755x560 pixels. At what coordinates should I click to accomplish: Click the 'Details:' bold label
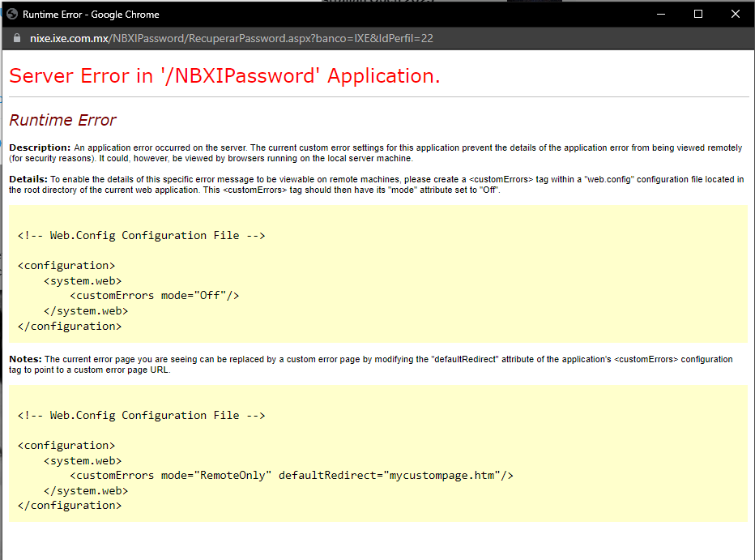click(28, 179)
